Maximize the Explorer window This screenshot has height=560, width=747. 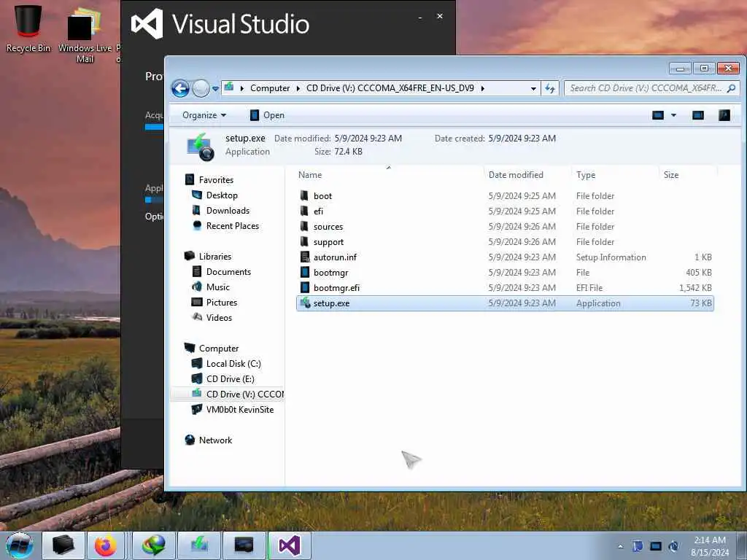(704, 68)
